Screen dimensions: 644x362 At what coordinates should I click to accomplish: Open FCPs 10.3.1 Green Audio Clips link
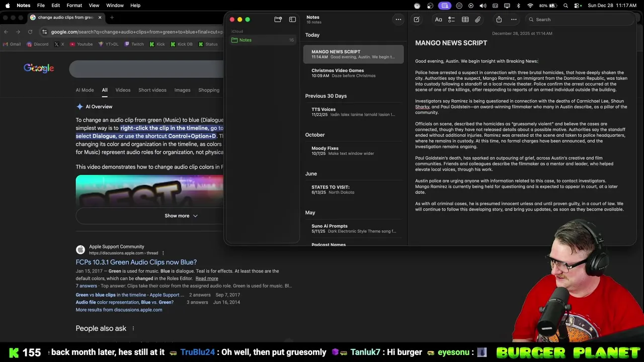pyautogui.click(x=136, y=262)
